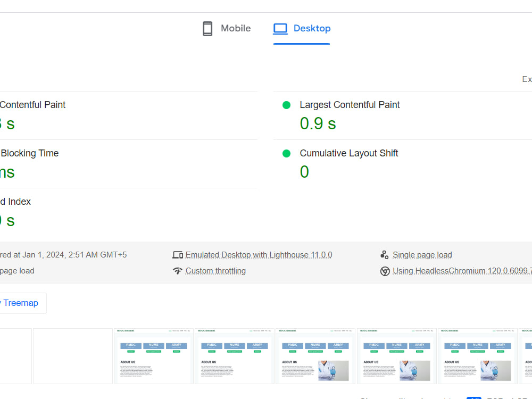
Task: Click the Chromium browser icon
Action: [385, 271]
